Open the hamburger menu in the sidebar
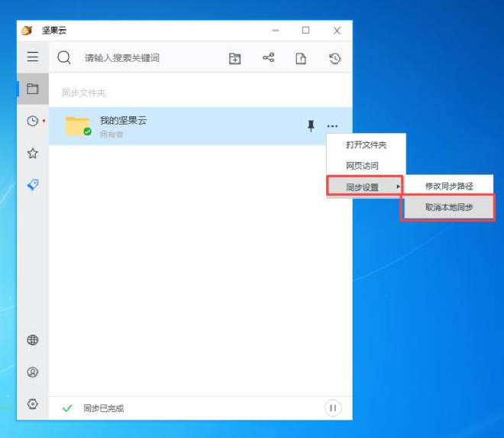504x438 pixels. click(33, 57)
